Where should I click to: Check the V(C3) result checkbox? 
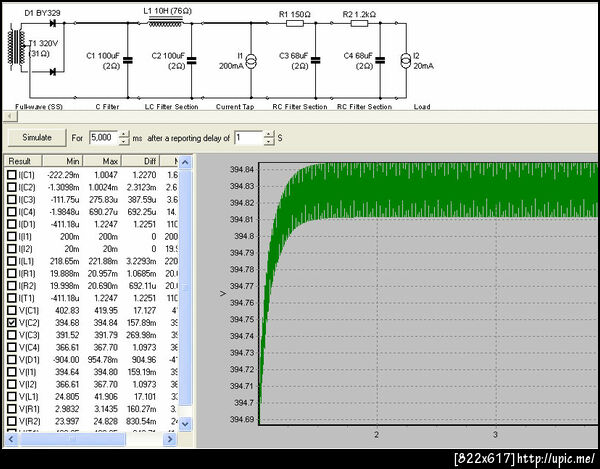12,335
